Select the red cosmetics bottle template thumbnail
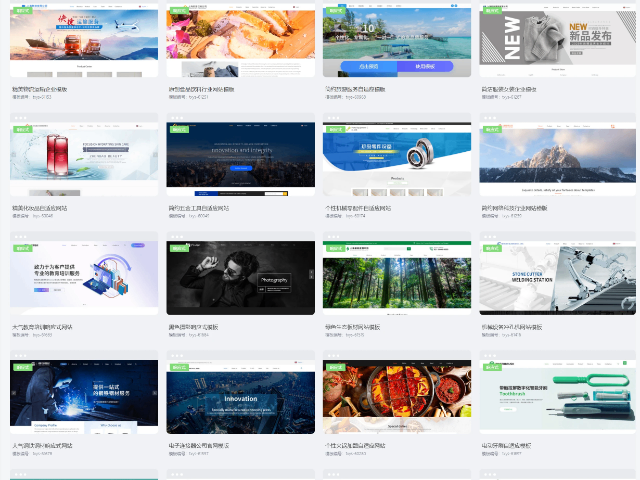Image resolution: width=640 pixels, height=480 pixels. (85, 160)
